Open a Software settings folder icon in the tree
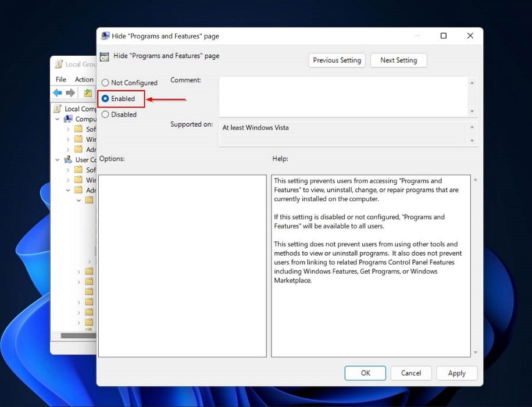Image resolution: width=532 pixels, height=407 pixels. pyautogui.click(x=77, y=127)
